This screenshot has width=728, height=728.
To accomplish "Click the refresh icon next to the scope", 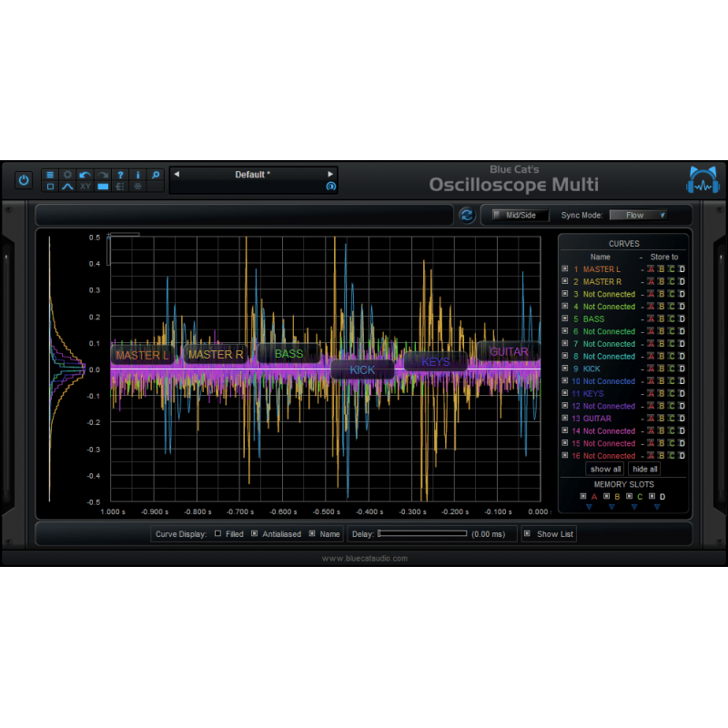I will point(466,215).
